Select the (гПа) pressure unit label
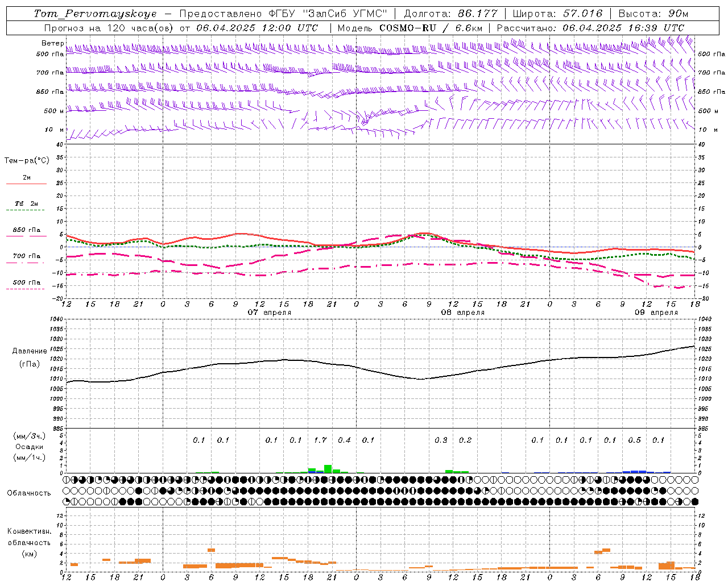This screenshot has height=582, width=728. click(30, 364)
